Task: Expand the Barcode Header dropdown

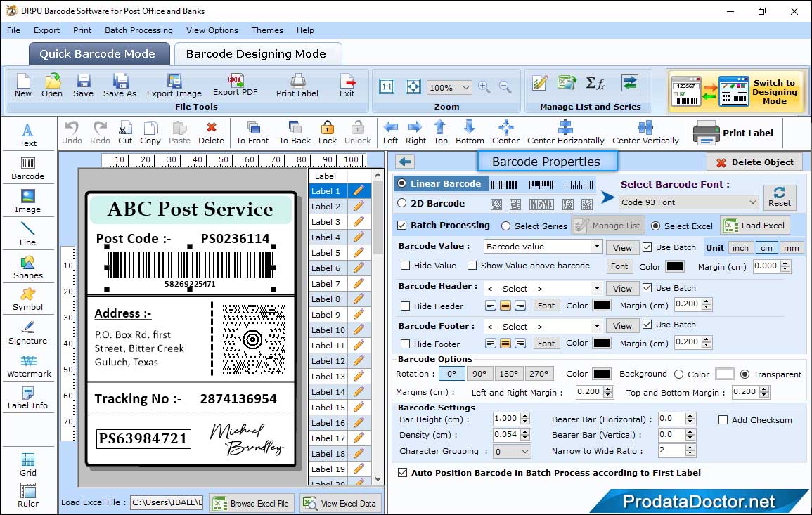Action: coord(597,288)
